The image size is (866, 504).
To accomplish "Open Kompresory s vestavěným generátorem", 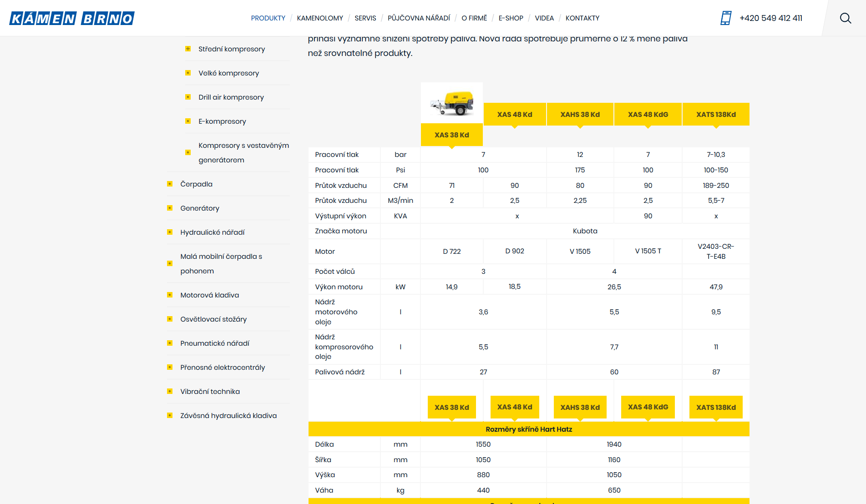I will point(243,152).
